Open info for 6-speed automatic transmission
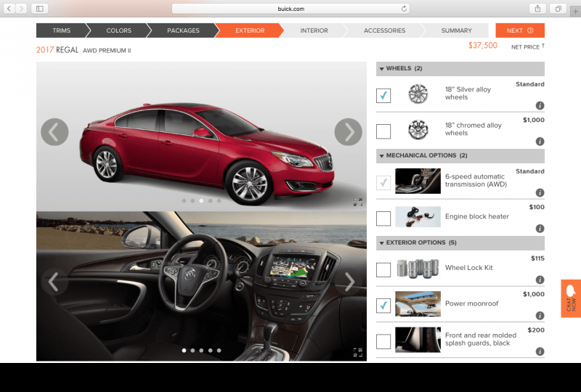This screenshot has height=392, width=581. pyautogui.click(x=540, y=192)
